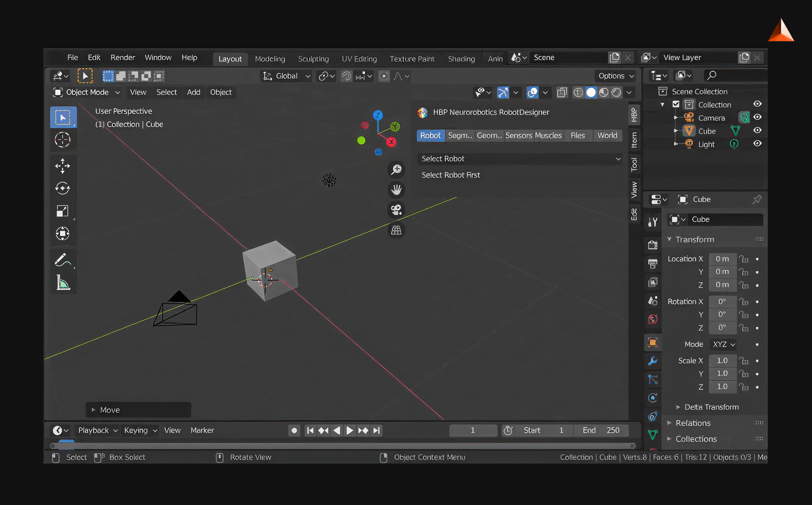Screen dimensions: 812x505
Task: Toggle visibility of the Light object
Action: click(x=757, y=143)
